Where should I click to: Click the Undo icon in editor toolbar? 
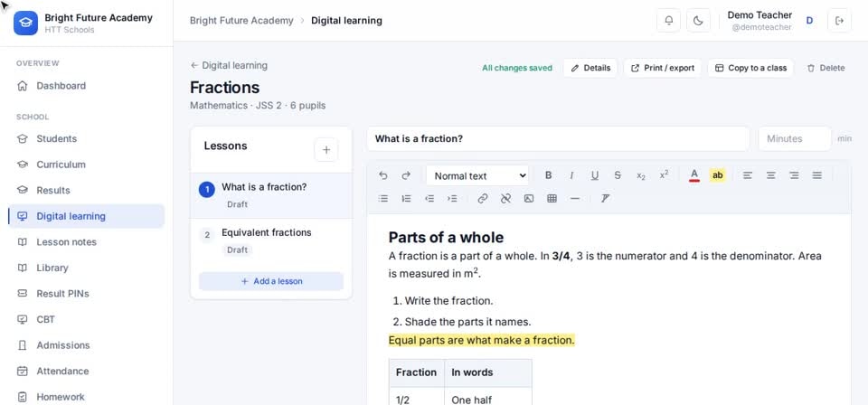pyautogui.click(x=383, y=175)
